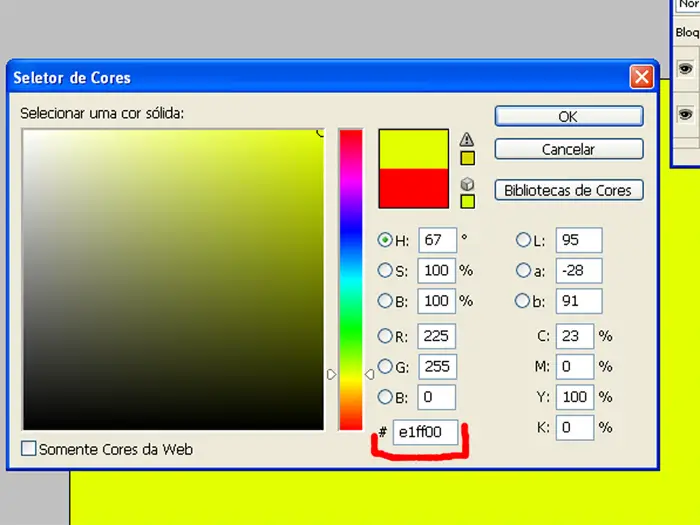The width and height of the screenshot is (700, 525).
Task: Click the red current-color swatch
Action: [x=413, y=188]
